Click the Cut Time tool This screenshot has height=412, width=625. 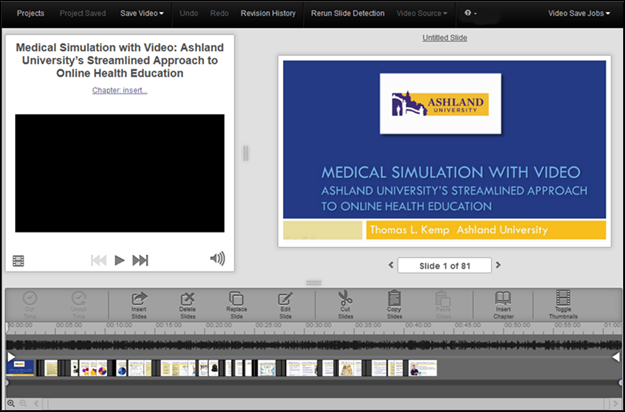pos(30,305)
